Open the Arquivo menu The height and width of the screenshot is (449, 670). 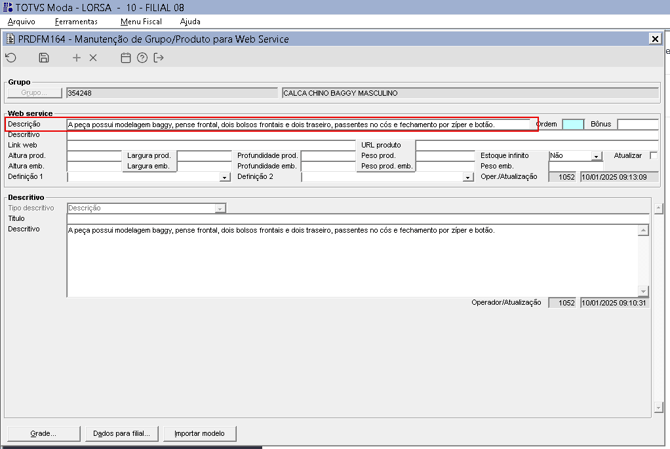click(x=21, y=21)
